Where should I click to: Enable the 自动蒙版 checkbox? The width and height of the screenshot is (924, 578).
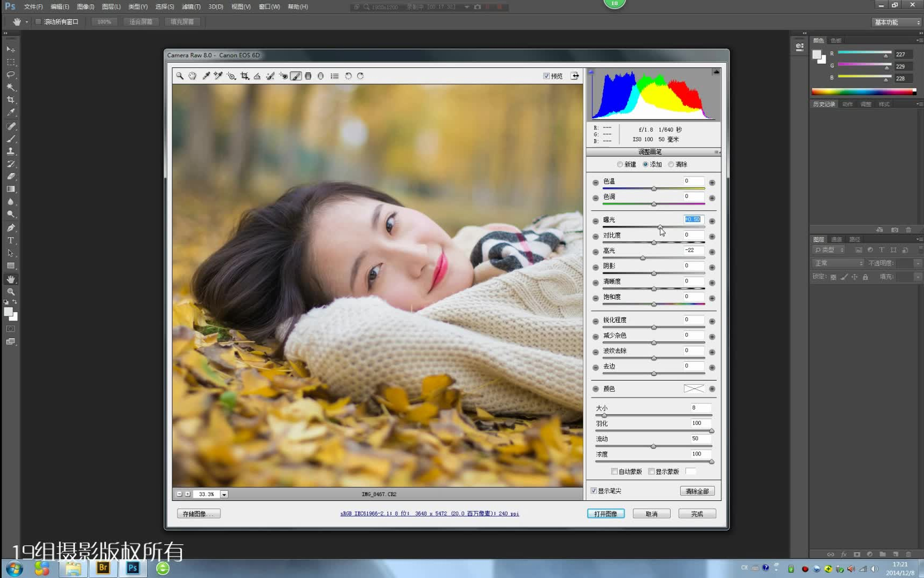tap(614, 471)
